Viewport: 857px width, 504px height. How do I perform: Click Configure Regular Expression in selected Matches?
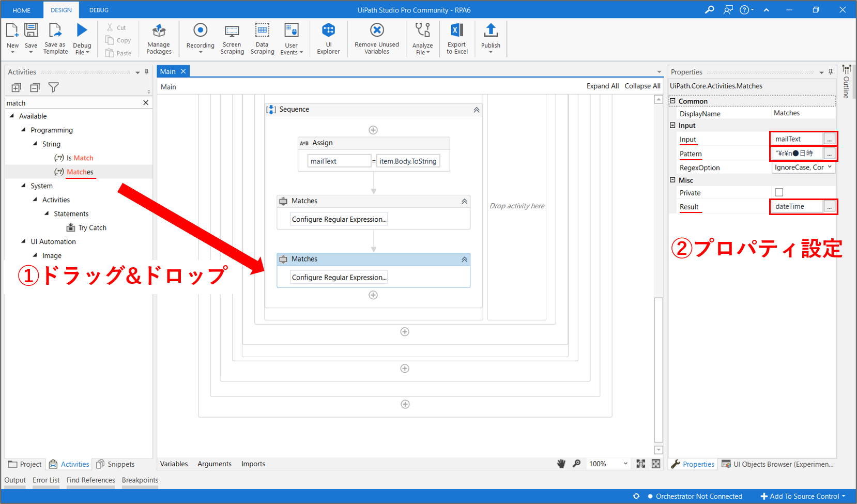[339, 278]
